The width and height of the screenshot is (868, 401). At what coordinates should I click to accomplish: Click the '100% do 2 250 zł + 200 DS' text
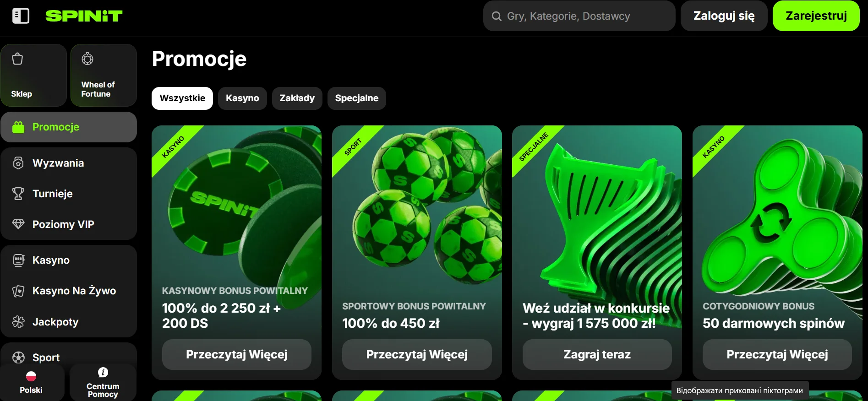click(x=221, y=315)
